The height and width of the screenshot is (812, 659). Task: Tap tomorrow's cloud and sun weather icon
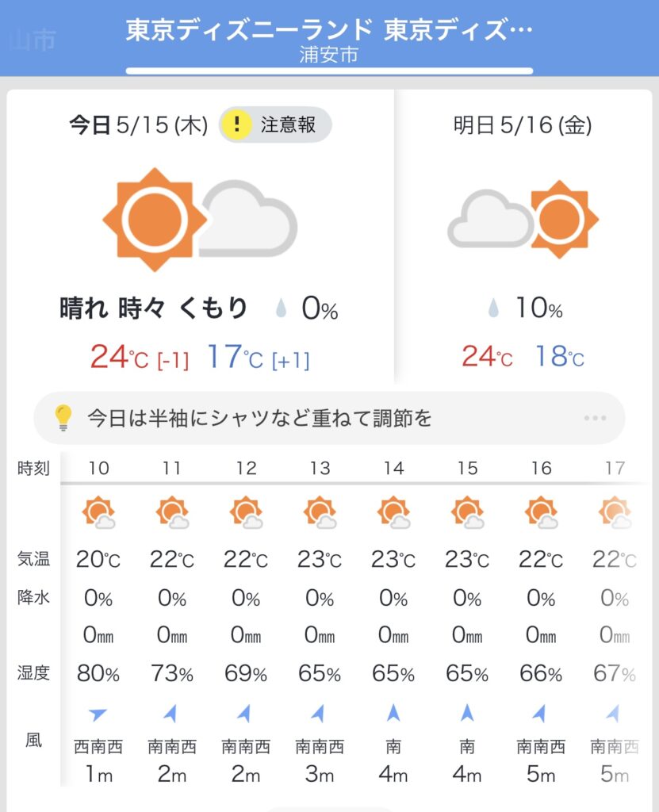tap(523, 219)
